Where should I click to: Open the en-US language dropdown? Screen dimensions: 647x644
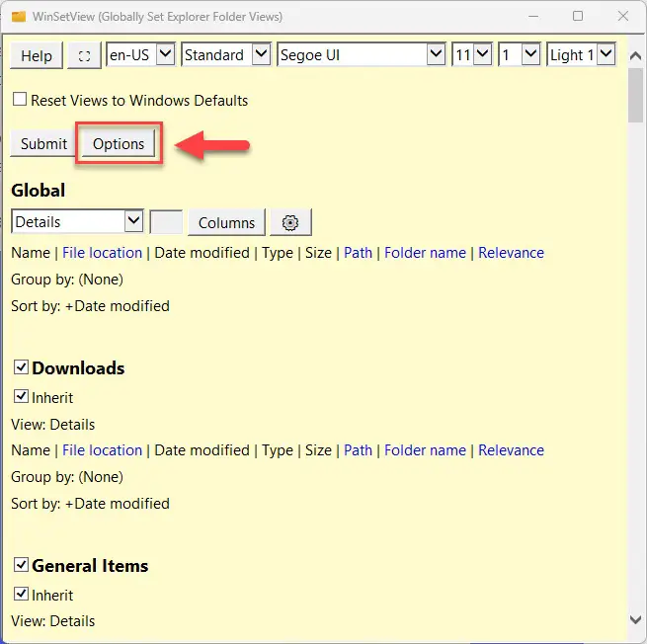pos(140,54)
